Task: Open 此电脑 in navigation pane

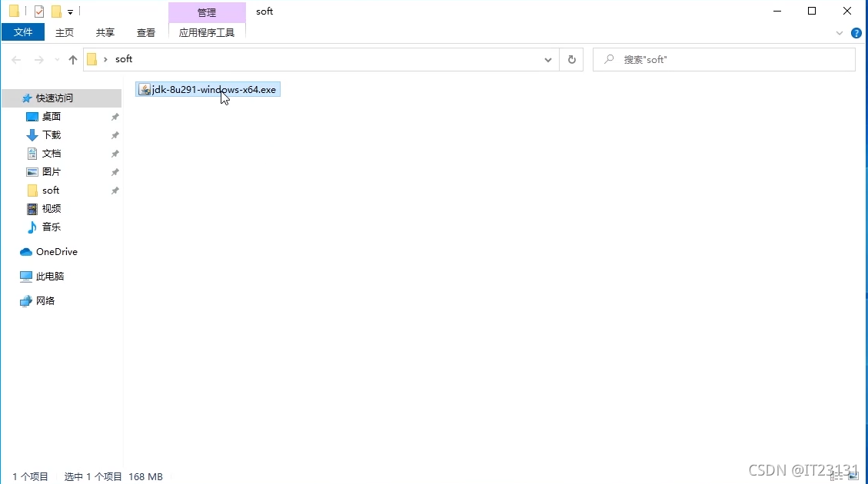Action: [50, 276]
